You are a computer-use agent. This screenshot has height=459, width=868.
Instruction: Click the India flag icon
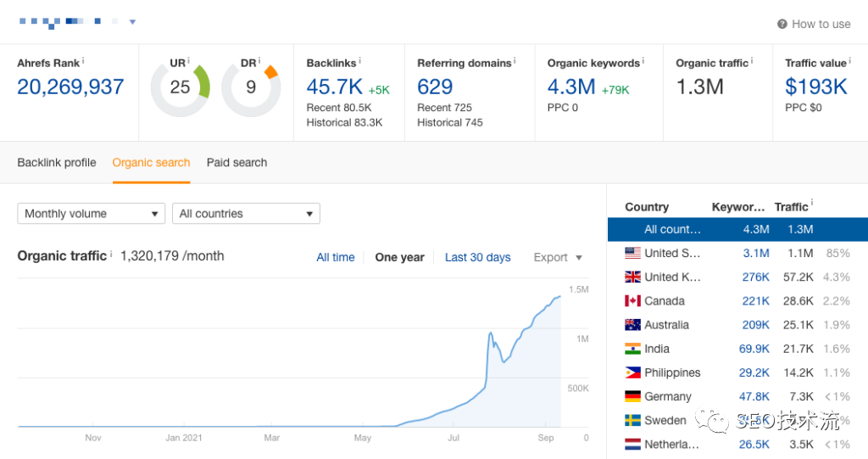tap(632, 349)
